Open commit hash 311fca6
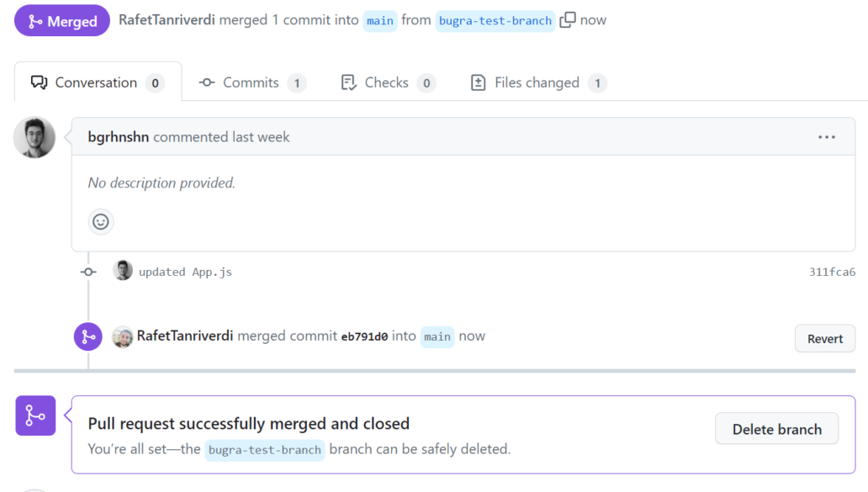The height and width of the screenshot is (492, 868). point(832,272)
